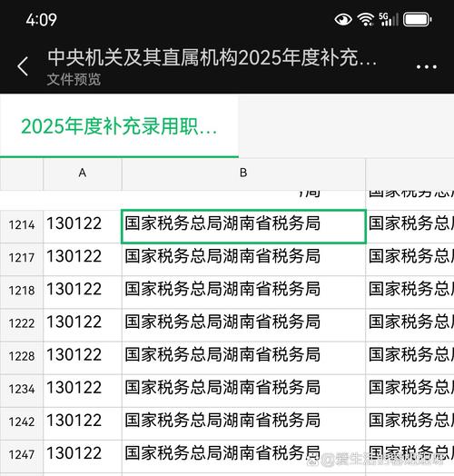
Task: Click column B cell in row 1234
Action: pos(243,390)
